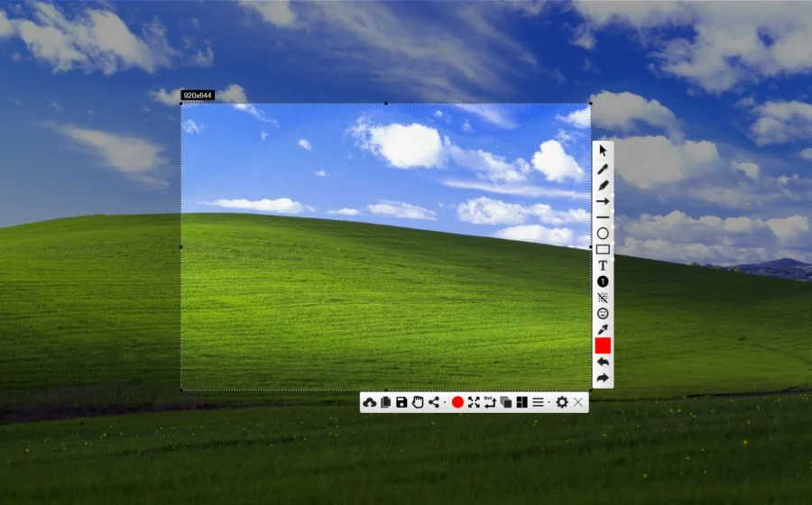Click the share icon

pyautogui.click(x=434, y=402)
